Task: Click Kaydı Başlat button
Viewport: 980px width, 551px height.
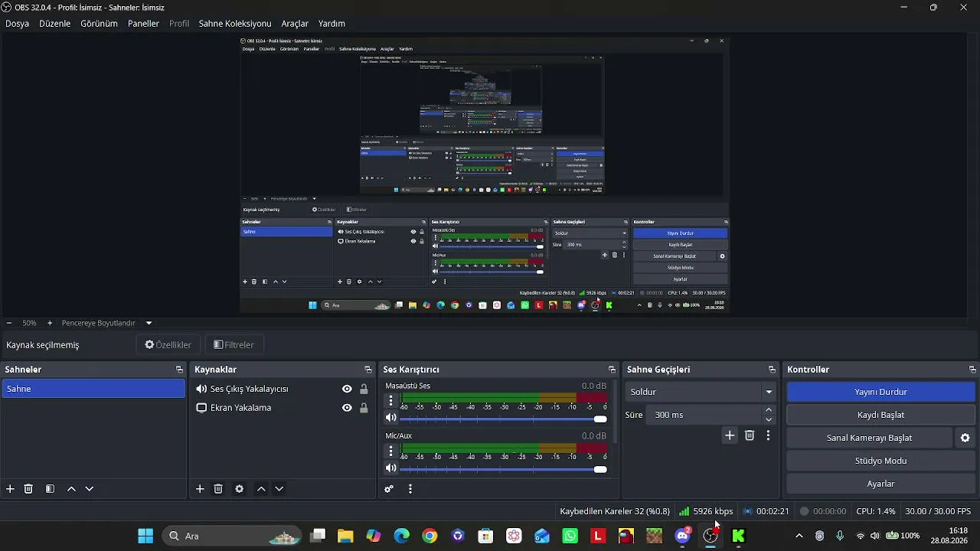Action: click(880, 415)
